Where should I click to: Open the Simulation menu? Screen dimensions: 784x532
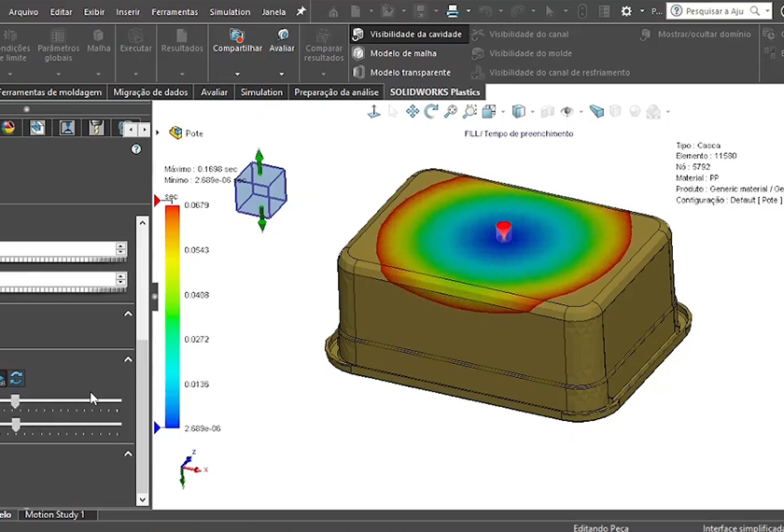pyautogui.click(x=230, y=12)
